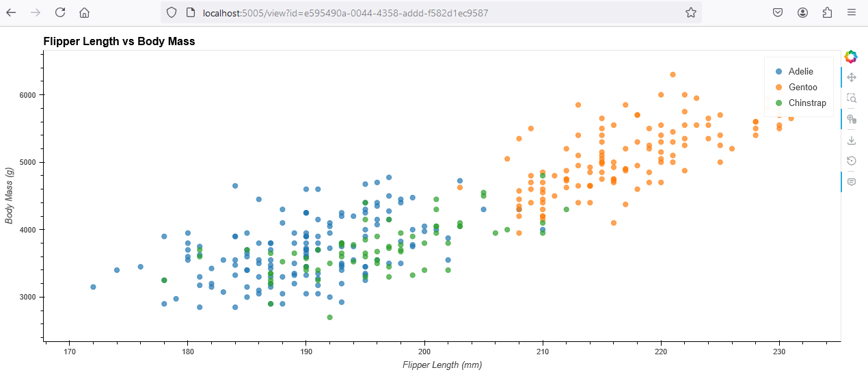Click the heaviest Gentoo point near 6300 g

click(x=673, y=75)
